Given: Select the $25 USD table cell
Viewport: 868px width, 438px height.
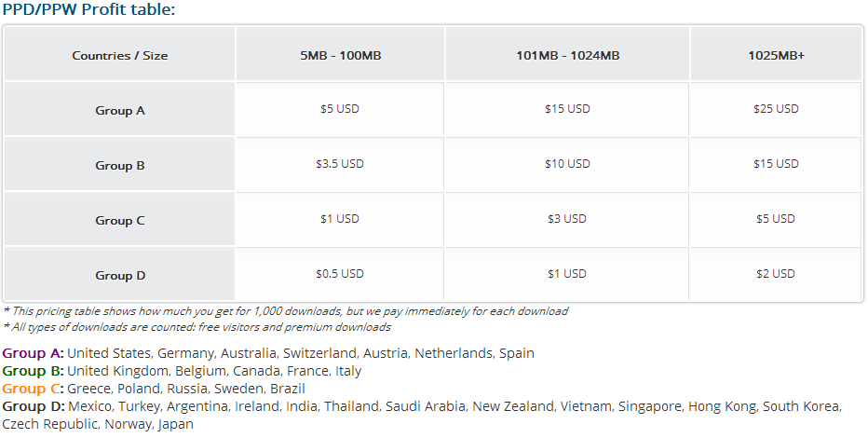Looking at the screenshot, I should click(x=776, y=109).
